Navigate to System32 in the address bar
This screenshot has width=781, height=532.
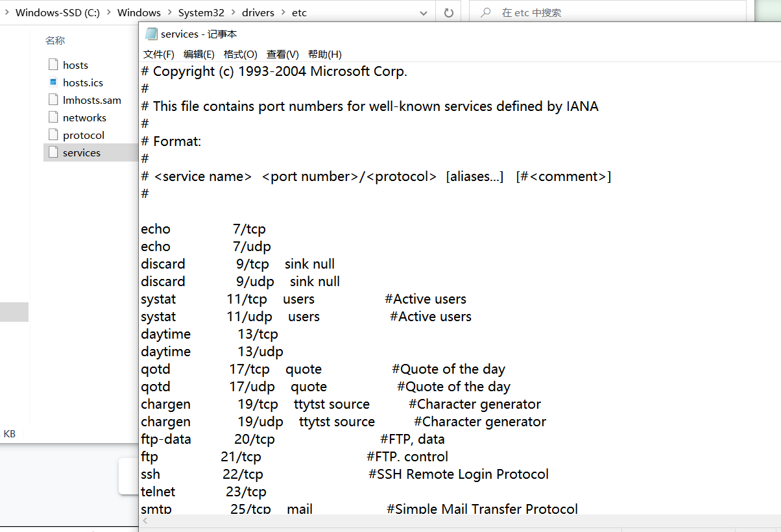(x=201, y=12)
